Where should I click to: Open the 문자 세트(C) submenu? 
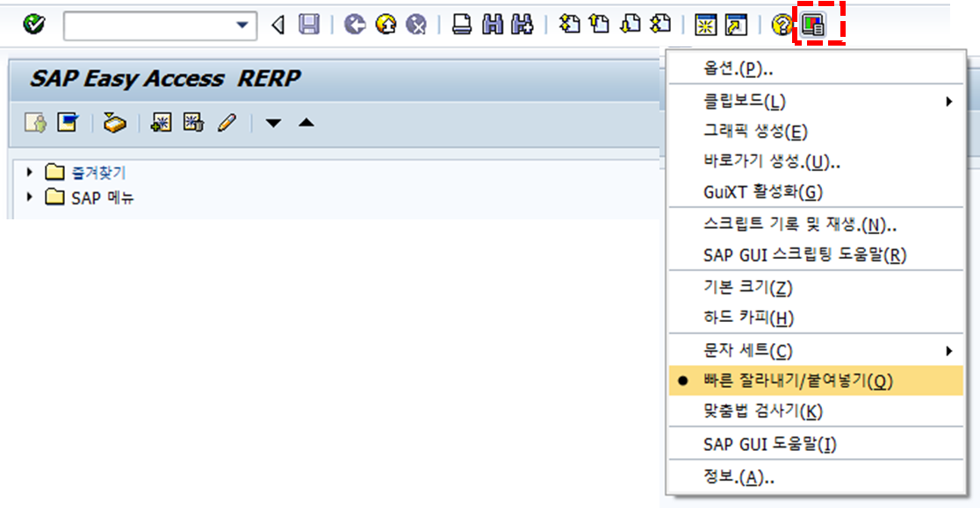pyautogui.click(x=817, y=351)
